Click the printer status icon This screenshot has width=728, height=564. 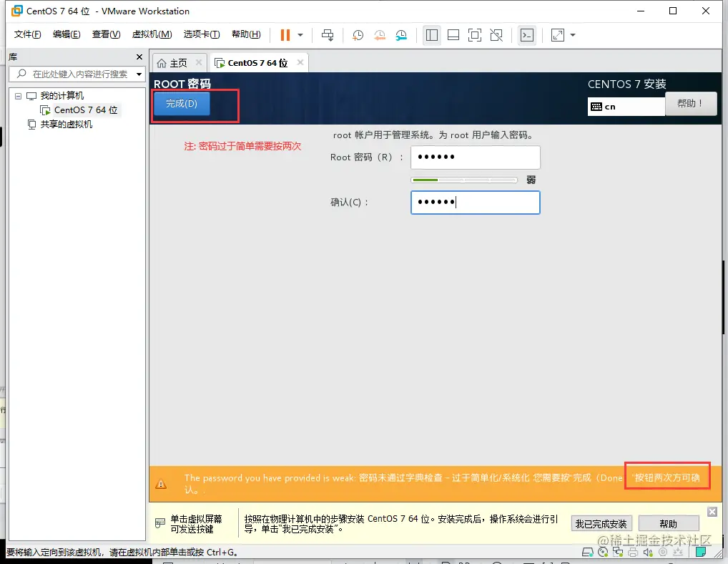click(633, 552)
